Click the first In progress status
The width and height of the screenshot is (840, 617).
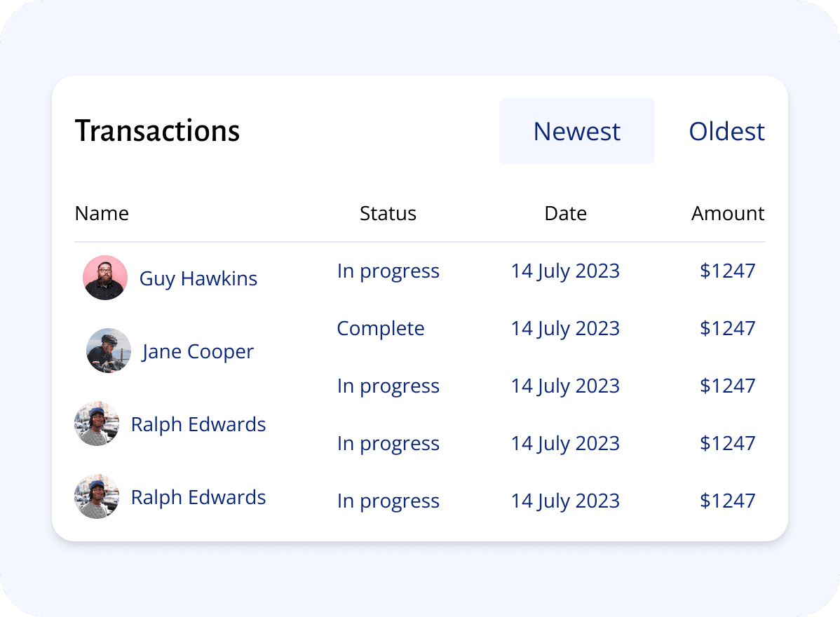pyautogui.click(x=388, y=271)
